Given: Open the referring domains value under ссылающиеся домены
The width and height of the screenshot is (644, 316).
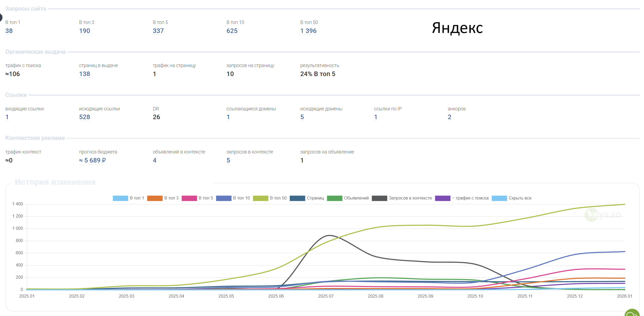Looking at the screenshot, I should (228, 117).
